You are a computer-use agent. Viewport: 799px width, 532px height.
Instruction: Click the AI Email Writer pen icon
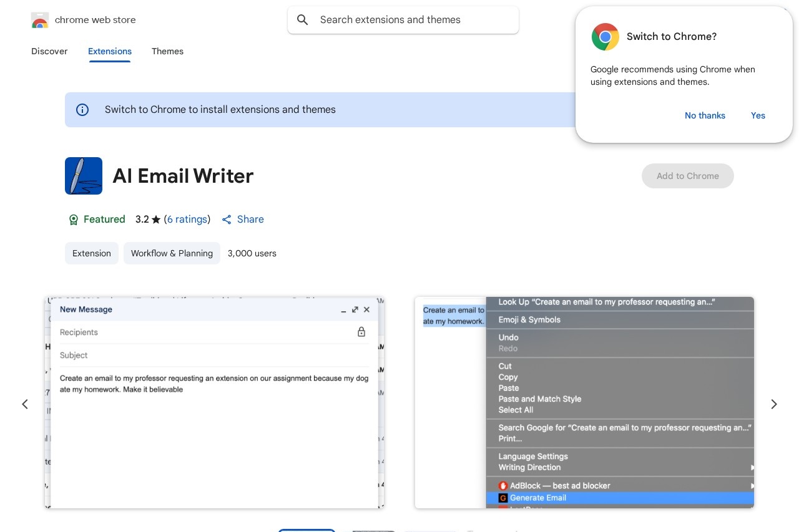84,176
